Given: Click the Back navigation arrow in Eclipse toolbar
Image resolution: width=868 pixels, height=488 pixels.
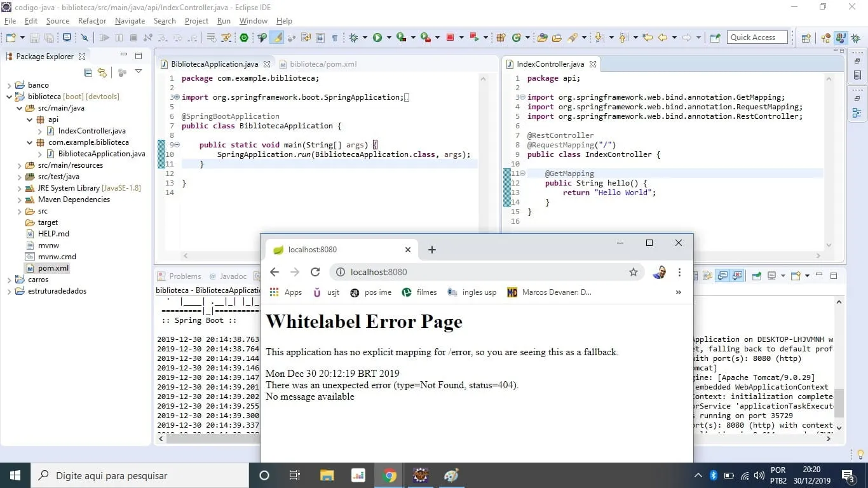Looking at the screenshot, I should pyautogui.click(x=663, y=37).
